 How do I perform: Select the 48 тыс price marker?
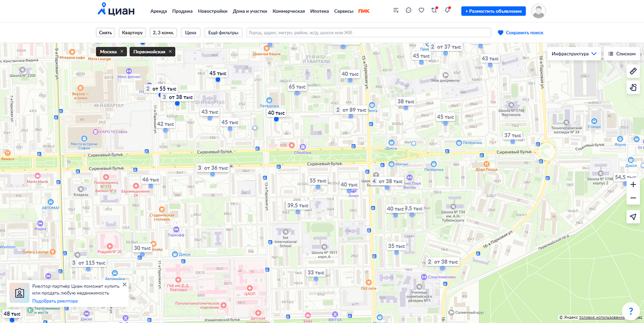point(12,314)
